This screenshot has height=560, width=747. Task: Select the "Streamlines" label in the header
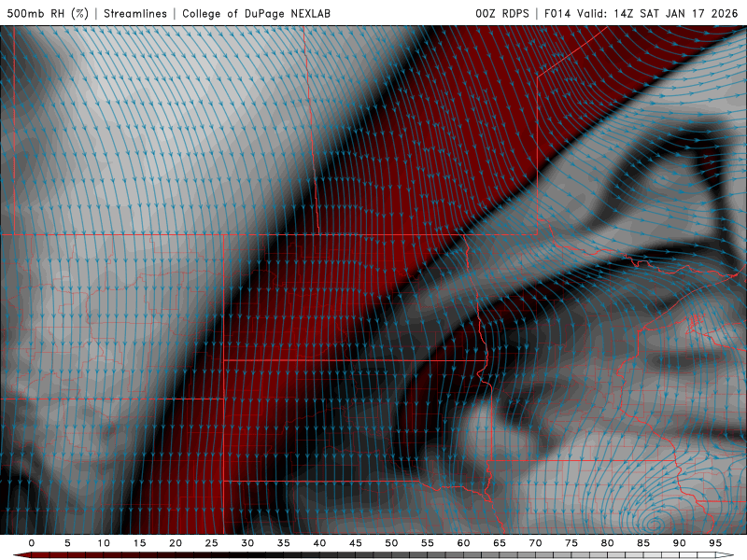tap(135, 13)
